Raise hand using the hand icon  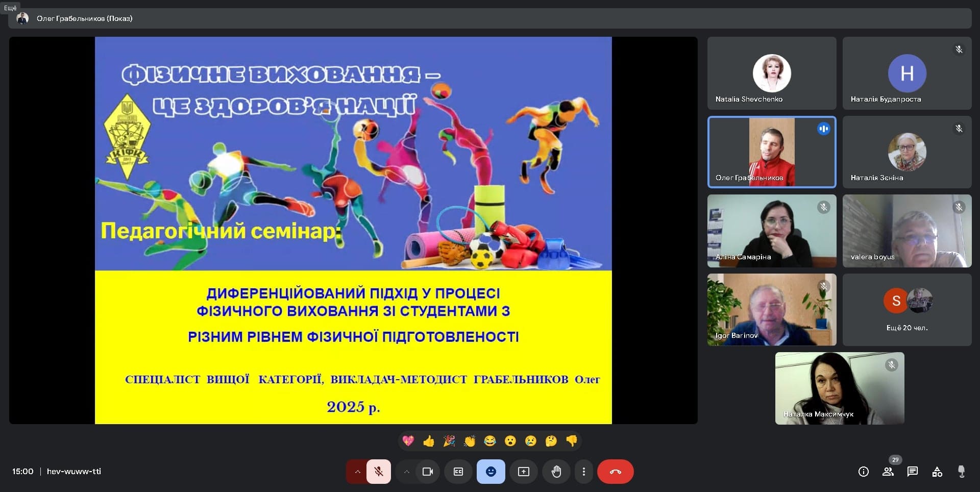556,472
